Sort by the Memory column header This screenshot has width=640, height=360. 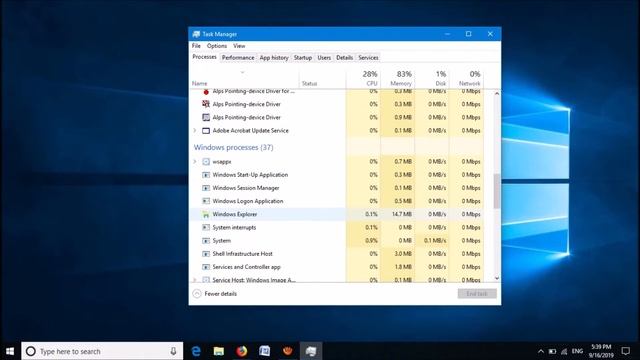coord(398,78)
